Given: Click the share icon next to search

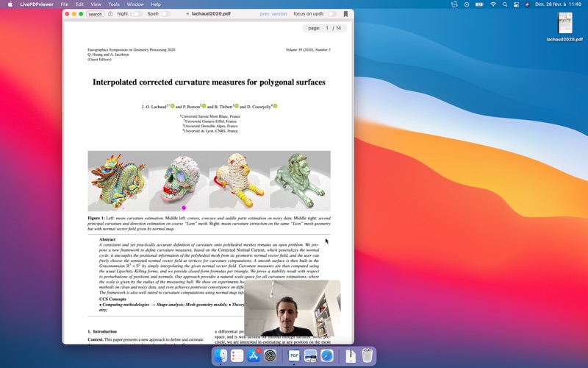Looking at the screenshot, I should [110, 14].
